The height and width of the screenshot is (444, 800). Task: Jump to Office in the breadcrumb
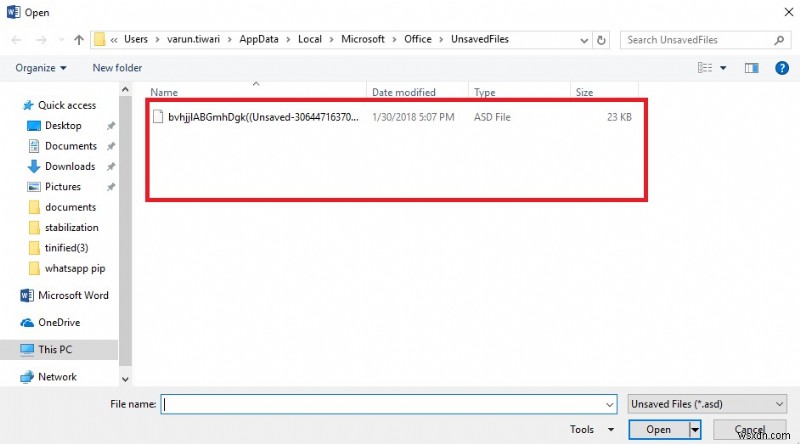(418, 39)
